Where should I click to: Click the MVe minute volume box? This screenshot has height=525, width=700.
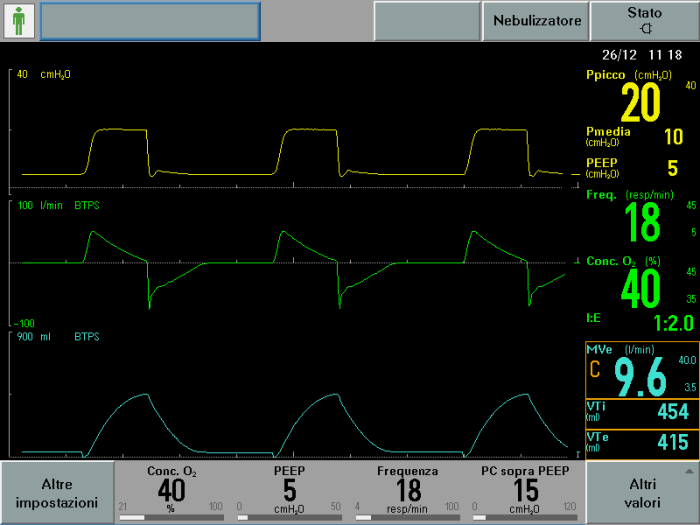pos(640,370)
